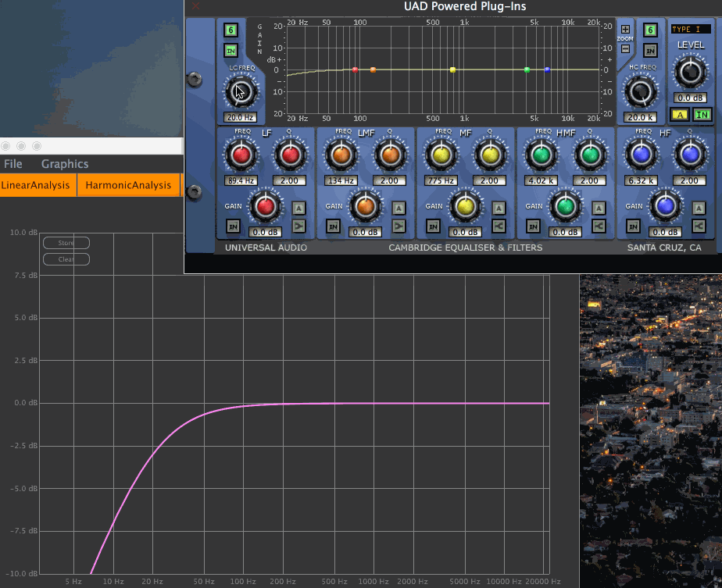Viewport: 722px width, 588px height.
Task: Toggle the HMF band shelf shape icon
Action: pos(599,226)
